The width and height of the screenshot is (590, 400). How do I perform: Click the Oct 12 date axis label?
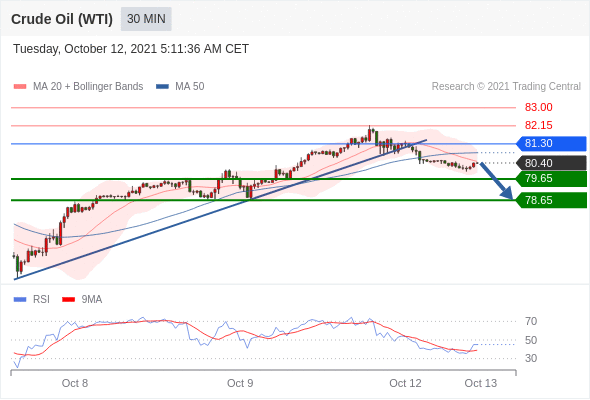[x=405, y=383]
